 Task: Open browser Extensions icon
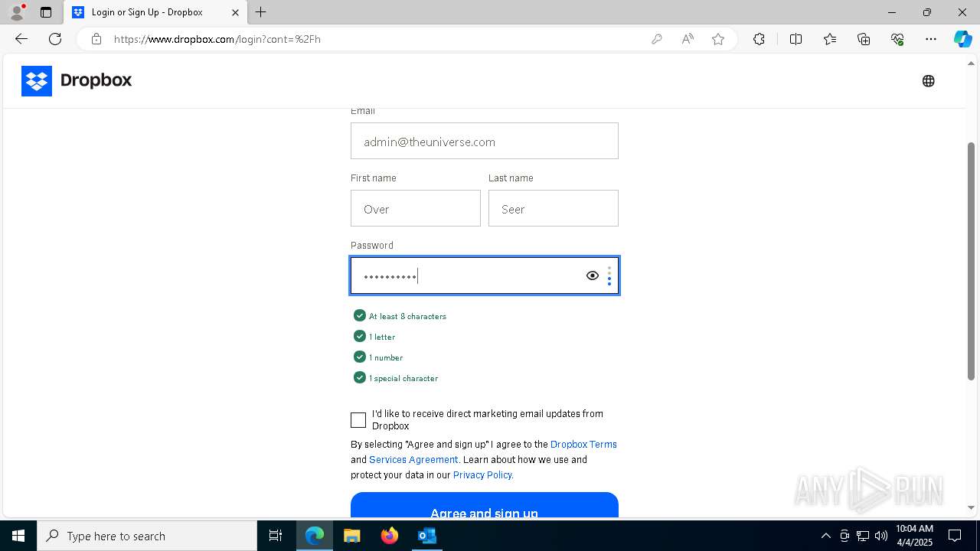pos(759,39)
